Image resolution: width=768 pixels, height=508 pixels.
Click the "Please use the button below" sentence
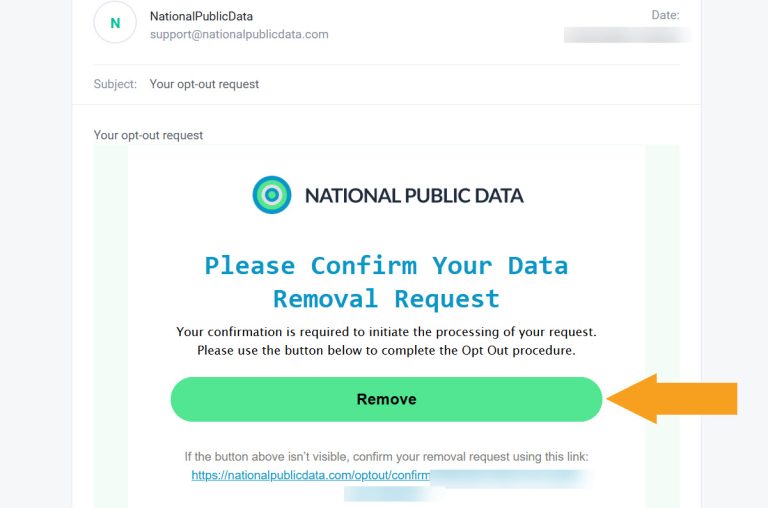tap(386, 351)
